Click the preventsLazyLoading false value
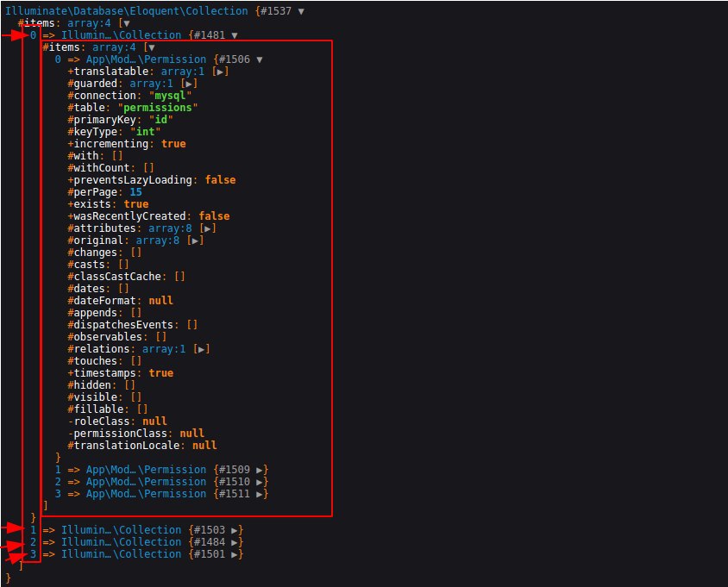The height and width of the screenshot is (587, 728). [220, 180]
